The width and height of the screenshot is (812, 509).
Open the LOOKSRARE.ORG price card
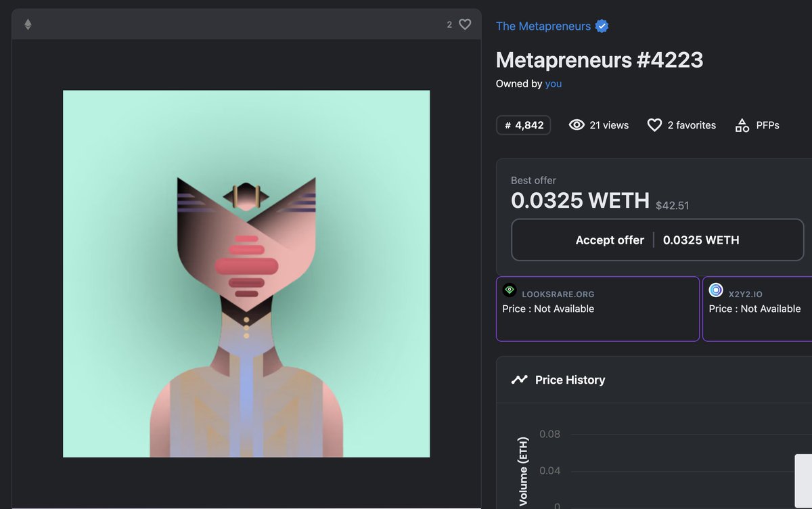[597, 309]
